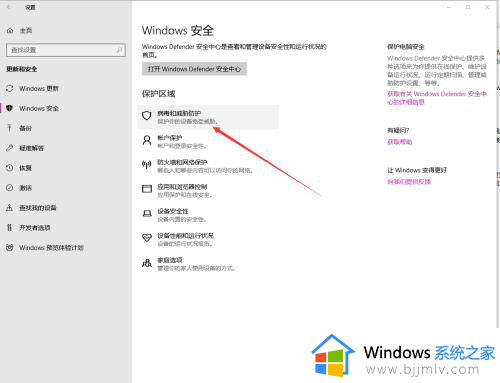
Task: Select Windows 安全 sidebar entry
Action: point(39,108)
